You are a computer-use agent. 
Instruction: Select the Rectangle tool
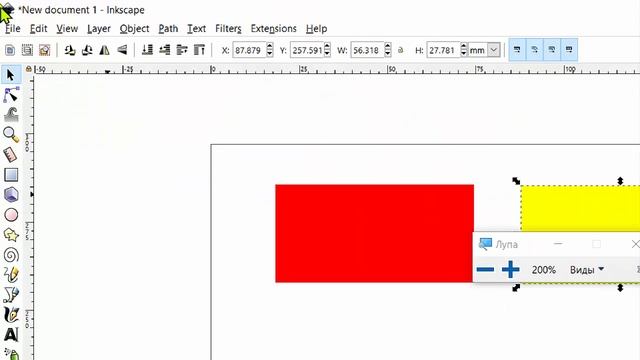pyautogui.click(x=11, y=175)
